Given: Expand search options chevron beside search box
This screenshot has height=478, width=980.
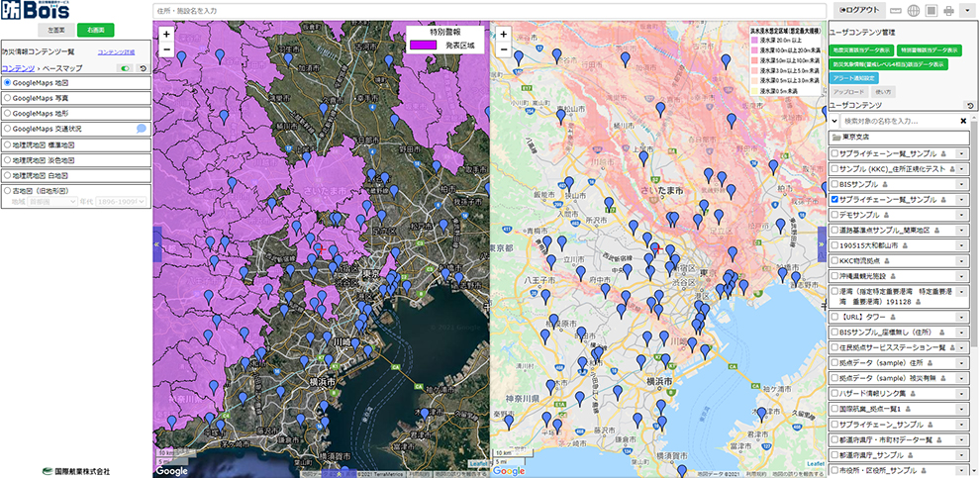Looking at the screenshot, I should pyautogui.click(x=833, y=121).
